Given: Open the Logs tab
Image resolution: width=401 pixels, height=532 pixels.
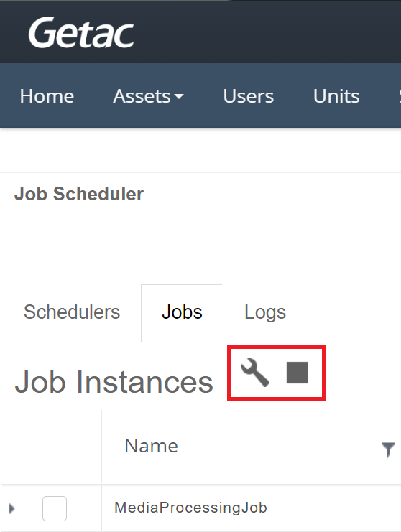Looking at the screenshot, I should [x=265, y=312].
